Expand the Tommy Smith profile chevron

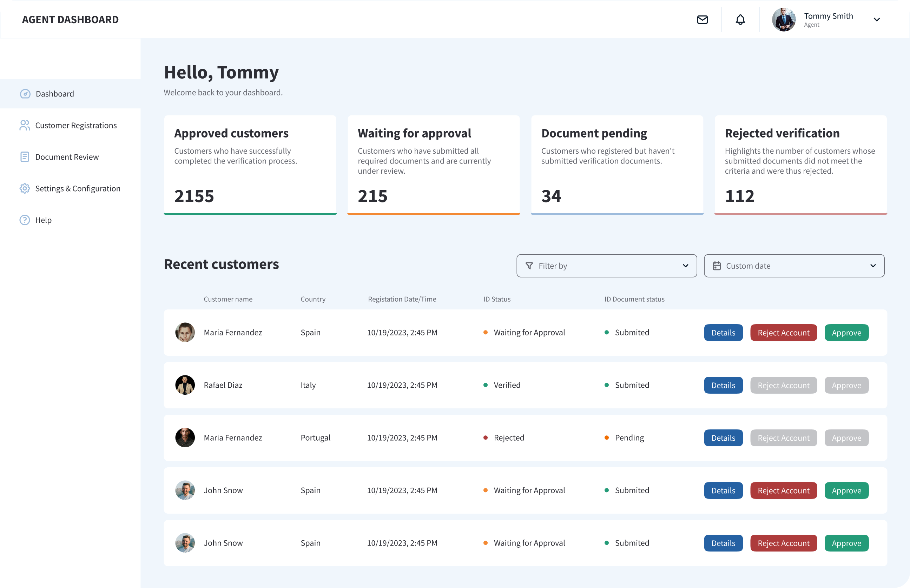pyautogui.click(x=876, y=20)
